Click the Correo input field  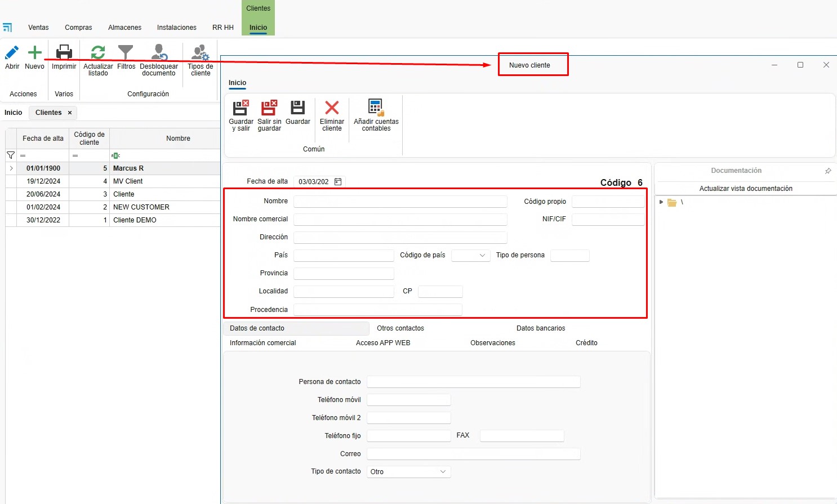click(x=474, y=454)
